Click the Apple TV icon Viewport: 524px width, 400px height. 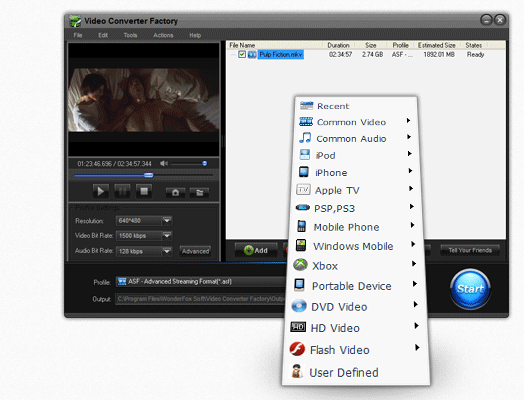tap(303, 189)
